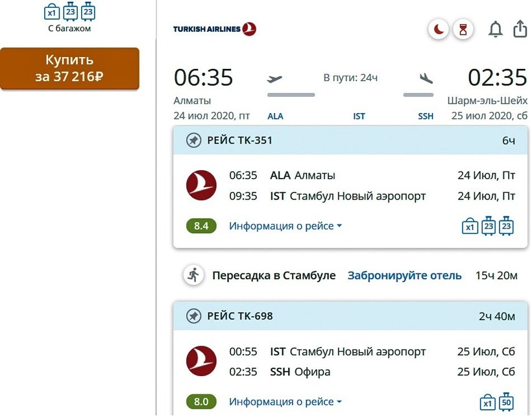Click the 8.4 rating badge

(201, 226)
